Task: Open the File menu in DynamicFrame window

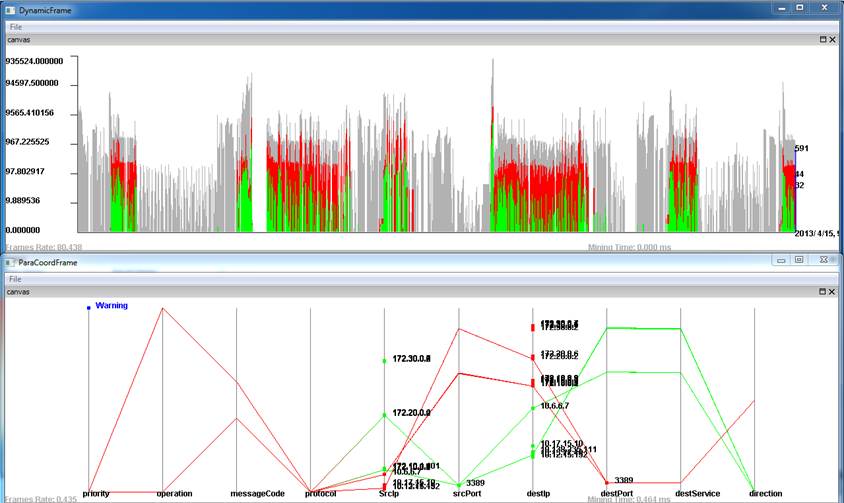Action: coord(16,27)
